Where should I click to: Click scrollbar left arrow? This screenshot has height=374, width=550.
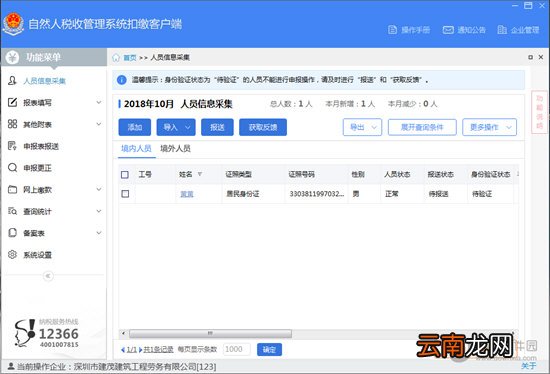(x=123, y=333)
